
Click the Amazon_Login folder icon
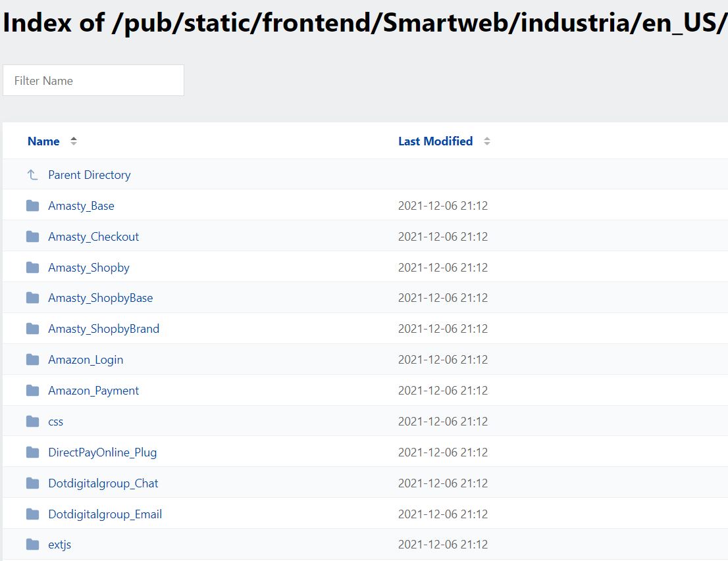click(x=32, y=360)
